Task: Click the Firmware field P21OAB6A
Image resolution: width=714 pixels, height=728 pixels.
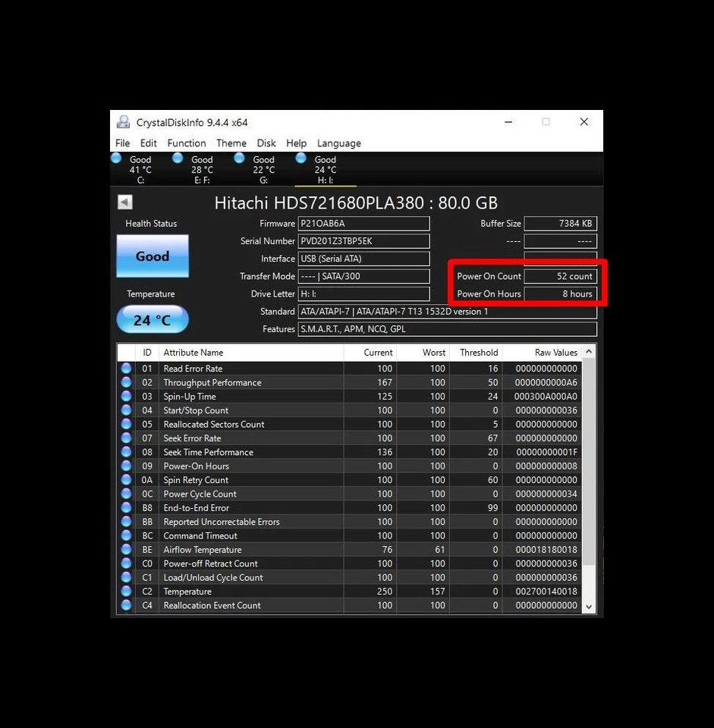Action: (x=363, y=223)
